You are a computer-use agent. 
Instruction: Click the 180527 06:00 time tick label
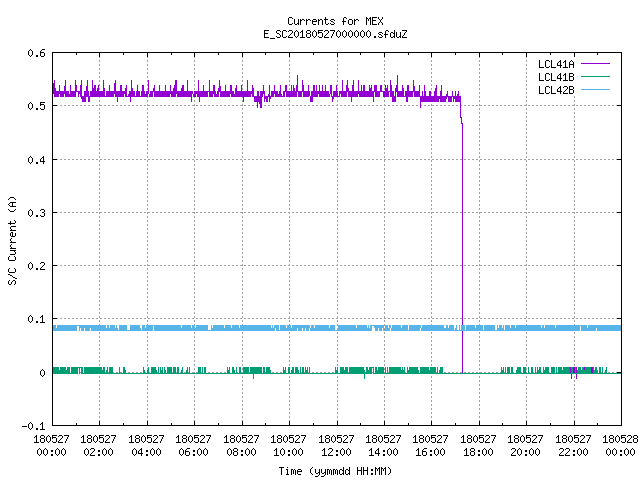click(193, 446)
